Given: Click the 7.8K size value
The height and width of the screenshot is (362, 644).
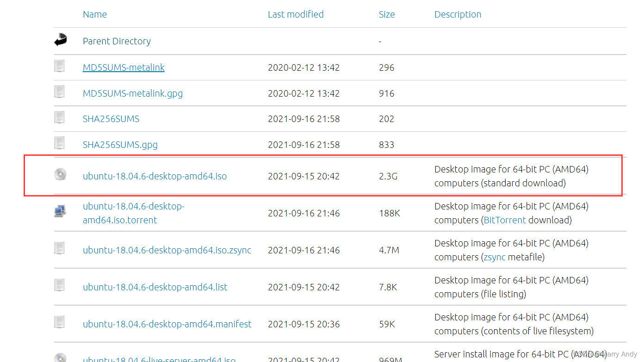Looking at the screenshot, I should (388, 287).
